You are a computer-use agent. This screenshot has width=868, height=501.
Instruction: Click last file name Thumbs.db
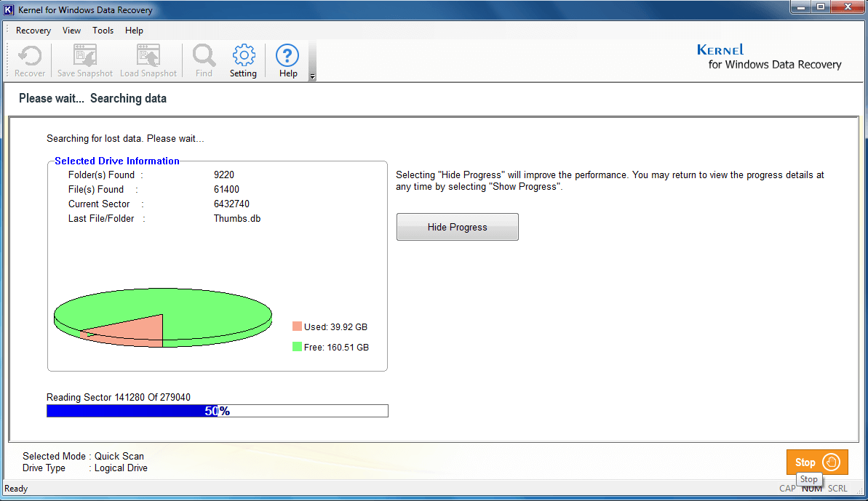pyautogui.click(x=237, y=218)
